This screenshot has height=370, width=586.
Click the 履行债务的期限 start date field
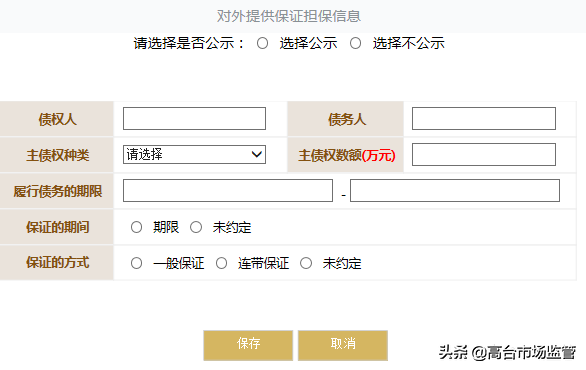(x=228, y=190)
